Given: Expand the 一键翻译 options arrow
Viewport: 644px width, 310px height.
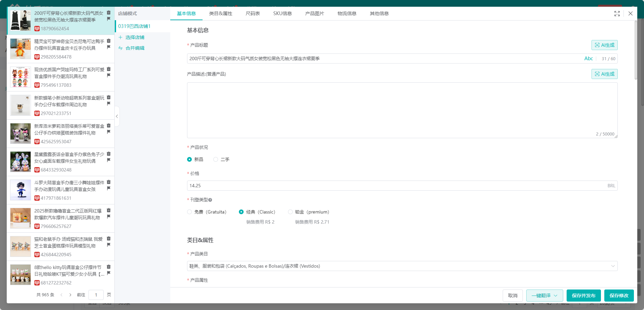Looking at the screenshot, I should coord(556,295).
